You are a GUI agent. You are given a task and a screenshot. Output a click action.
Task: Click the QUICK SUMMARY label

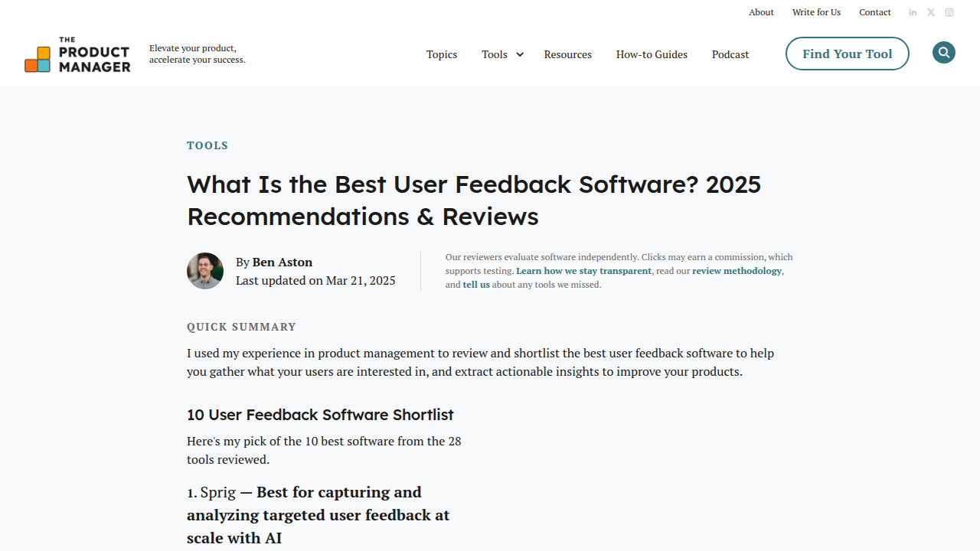[241, 327]
